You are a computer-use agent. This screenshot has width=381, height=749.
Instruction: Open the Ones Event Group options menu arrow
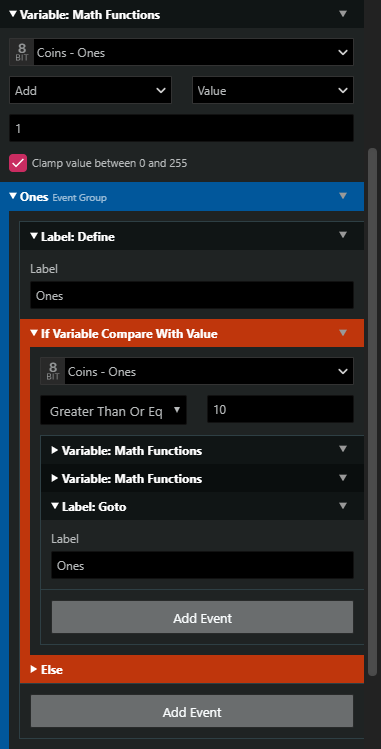coord(342,196)
